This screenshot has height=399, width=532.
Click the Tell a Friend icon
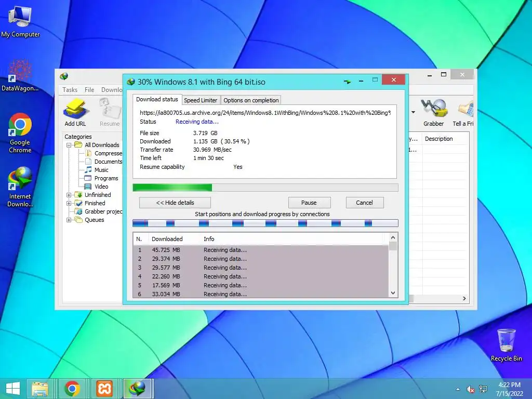click(x=463, y=112)
